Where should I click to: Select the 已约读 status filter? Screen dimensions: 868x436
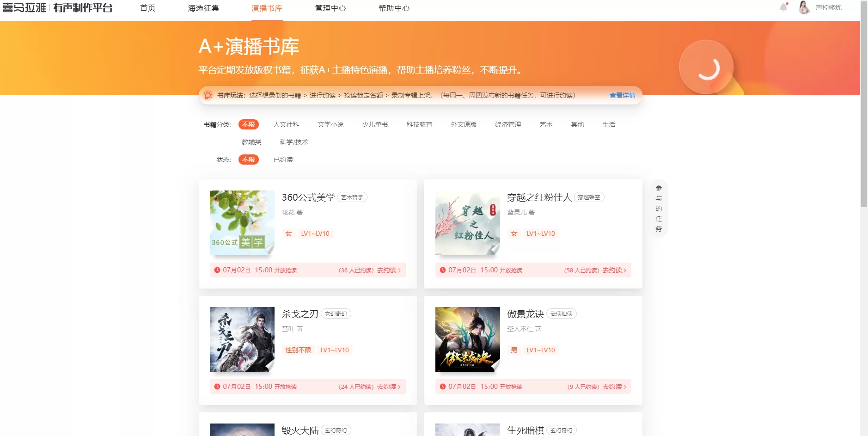click(283, 159)
